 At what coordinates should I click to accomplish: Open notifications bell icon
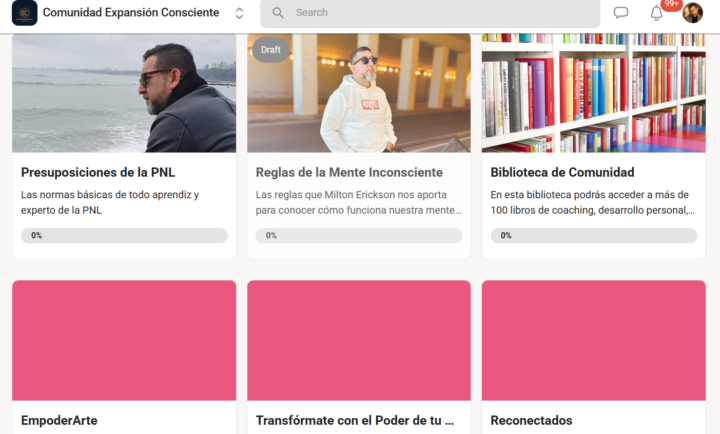[x=657, y=13]
